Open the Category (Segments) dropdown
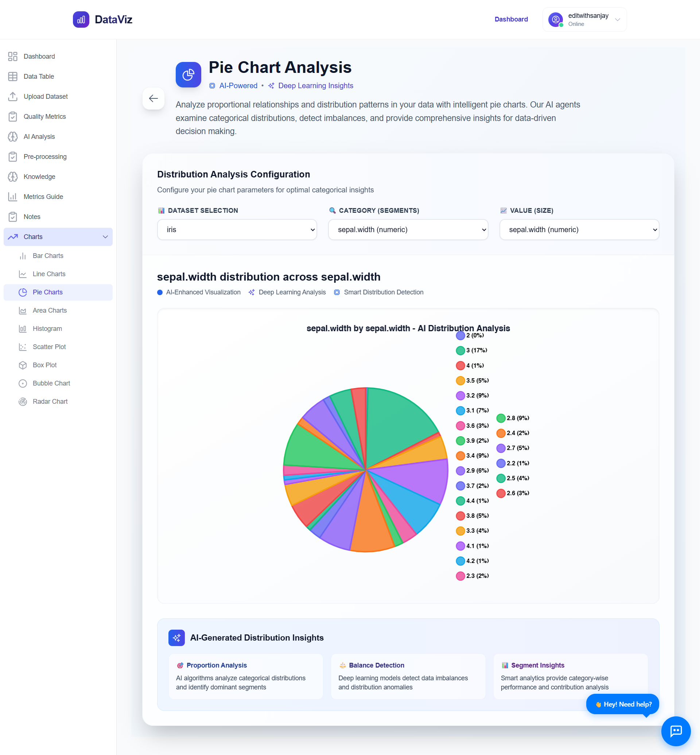Image resolution: width=700 pixels, height=755 pixels. 408,230
